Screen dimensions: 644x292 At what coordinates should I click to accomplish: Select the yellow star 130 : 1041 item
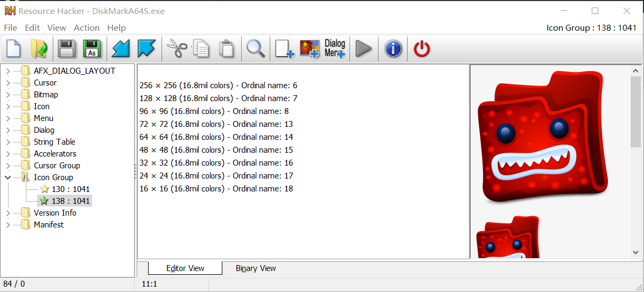(x=65, y=189)
